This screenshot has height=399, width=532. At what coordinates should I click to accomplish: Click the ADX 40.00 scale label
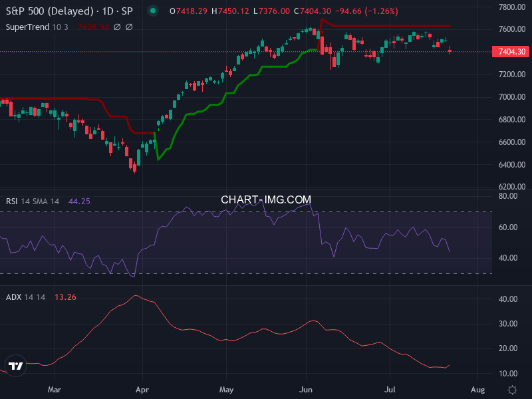508,299
